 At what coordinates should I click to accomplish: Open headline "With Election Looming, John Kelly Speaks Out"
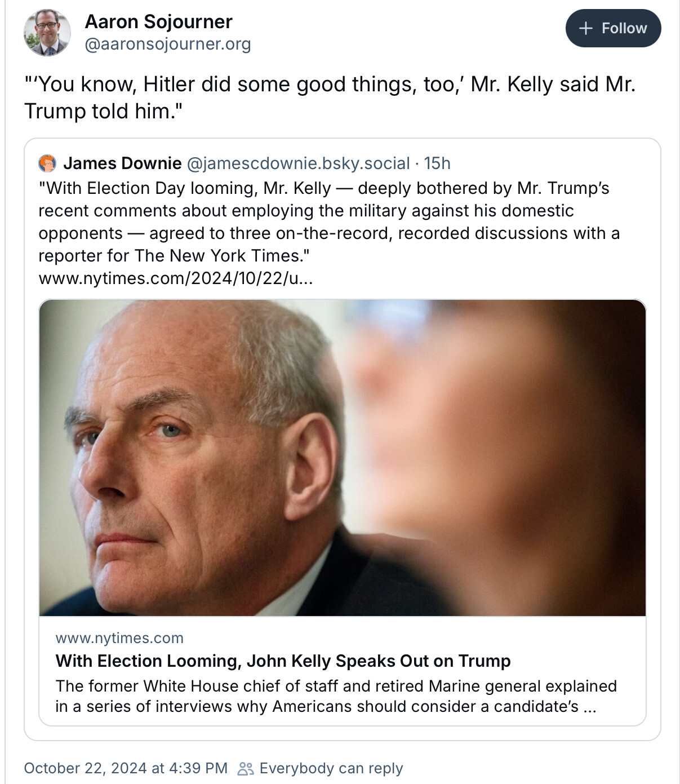[283, 661]
